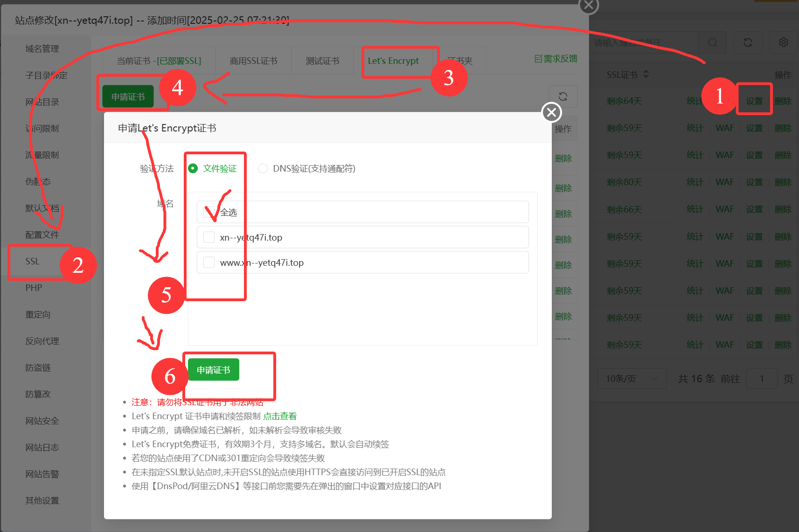Click the search magnifier icon in site list
Screen dimensions: 799x532
[x=712, y=42]
